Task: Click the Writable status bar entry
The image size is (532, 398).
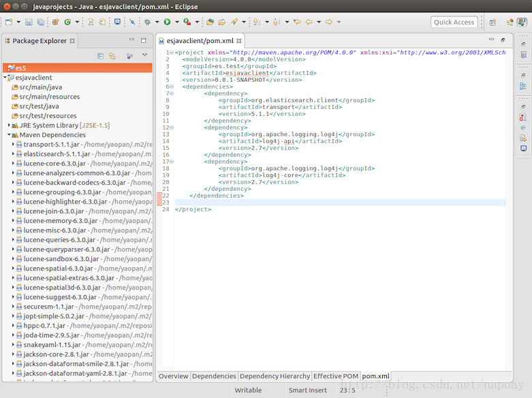Action: point(248,391)
